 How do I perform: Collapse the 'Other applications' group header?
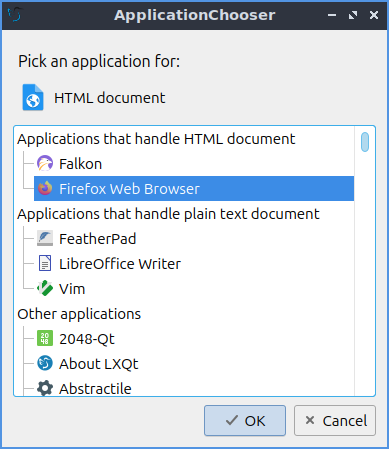click(79, 314)
